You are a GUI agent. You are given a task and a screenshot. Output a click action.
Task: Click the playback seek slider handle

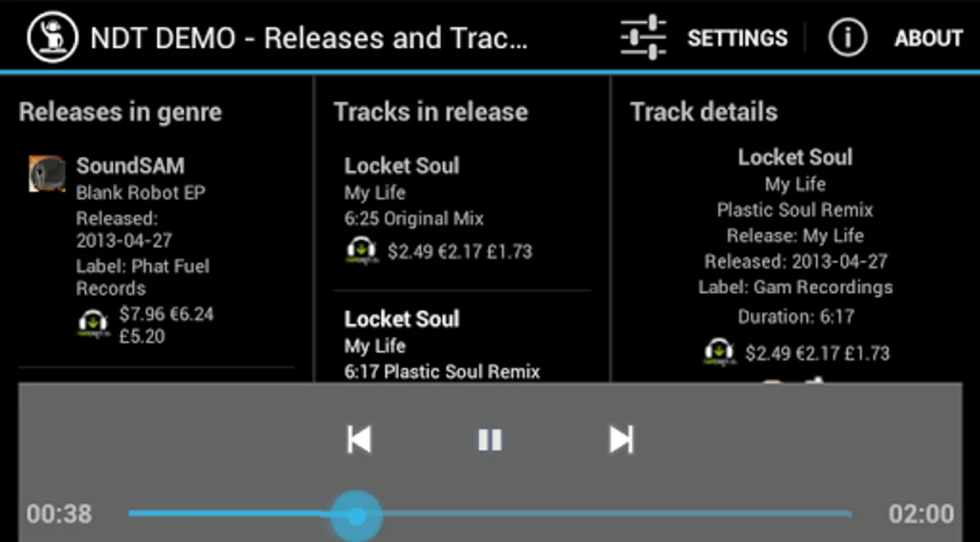(x=356, y=516)
